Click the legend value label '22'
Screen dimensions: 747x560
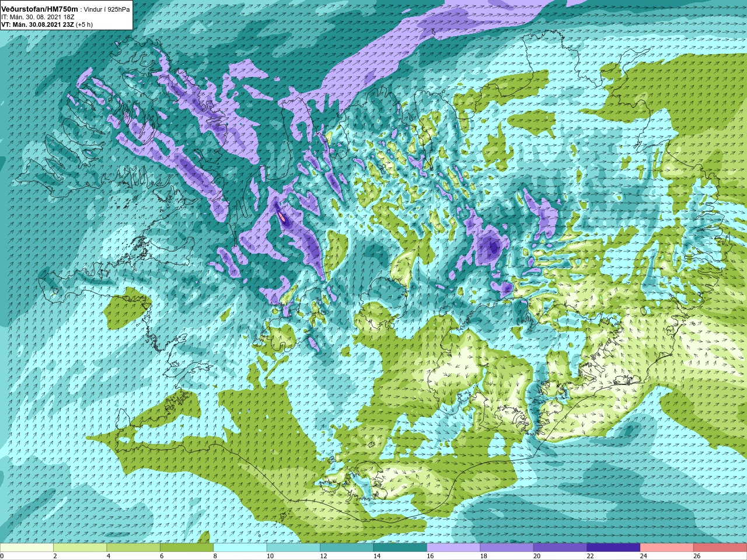(x=590, y=556)
